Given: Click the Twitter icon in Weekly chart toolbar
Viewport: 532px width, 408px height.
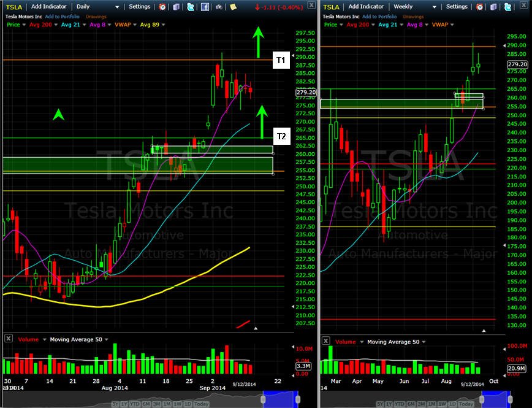Looking at the screenshot, I should click(x=507, y=7).
